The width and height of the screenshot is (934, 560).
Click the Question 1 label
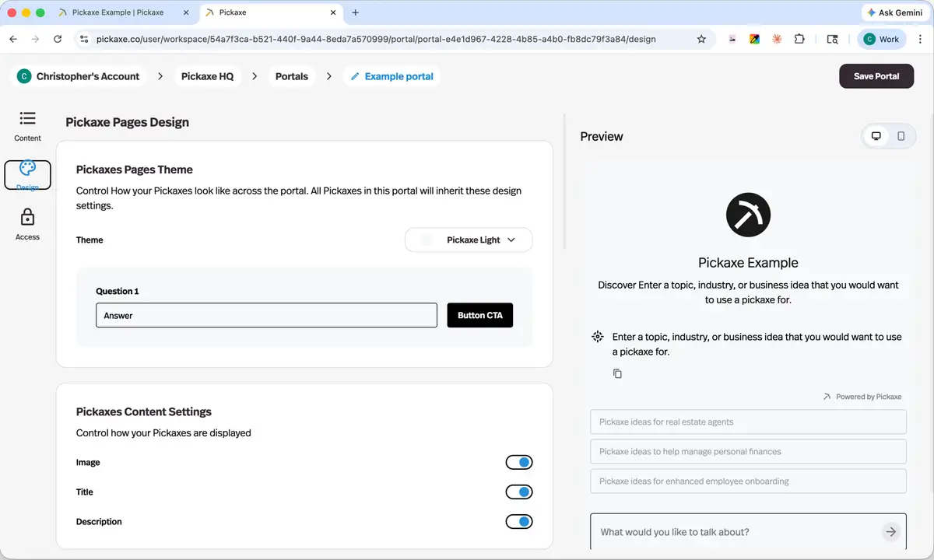point(118,291)
